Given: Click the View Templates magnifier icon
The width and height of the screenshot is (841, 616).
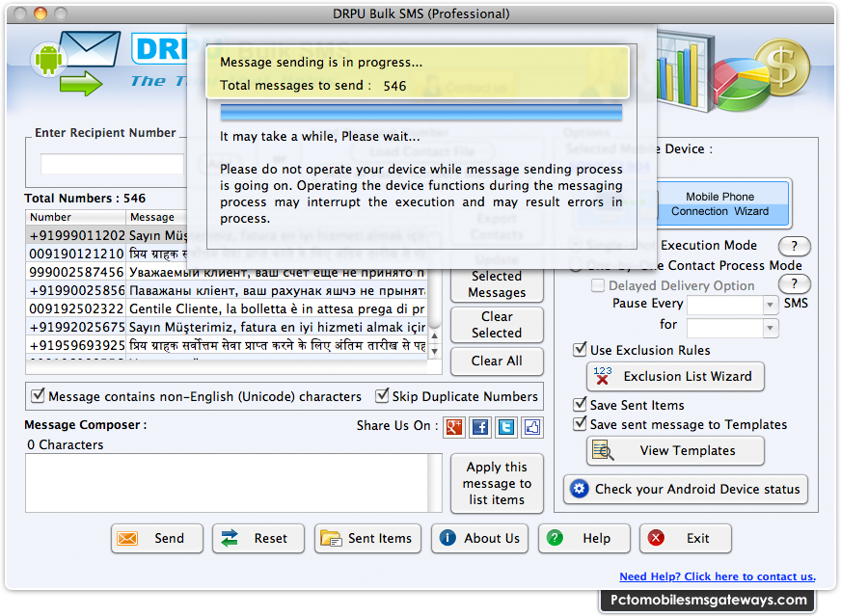Looking at the screenshot, I should point(603,450).
